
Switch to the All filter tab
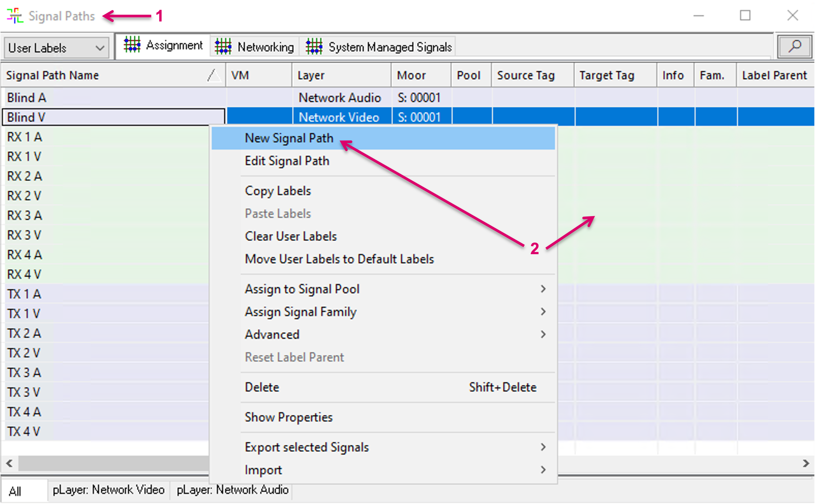click(15, 491)
